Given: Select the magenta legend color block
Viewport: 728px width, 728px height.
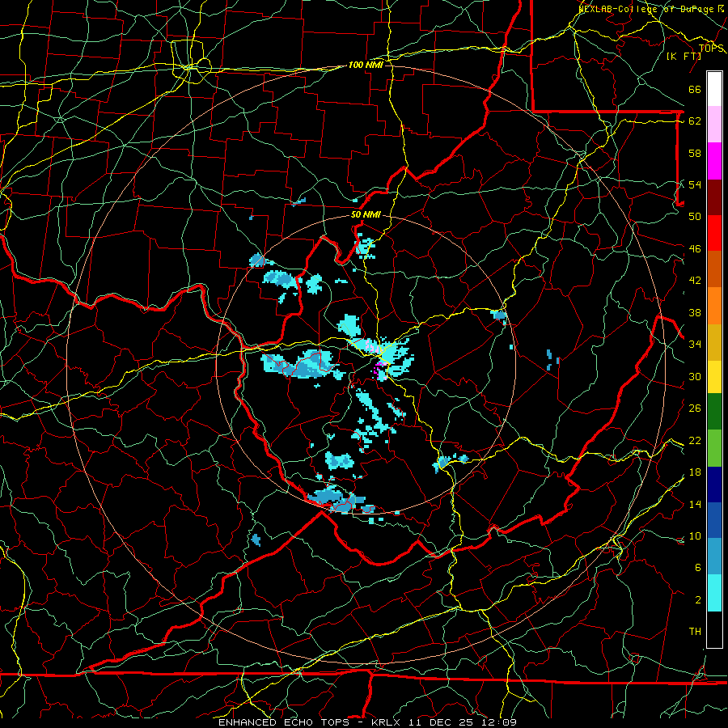Looking at the screenshot, I should pyautogui.click(x=714, y=161).
